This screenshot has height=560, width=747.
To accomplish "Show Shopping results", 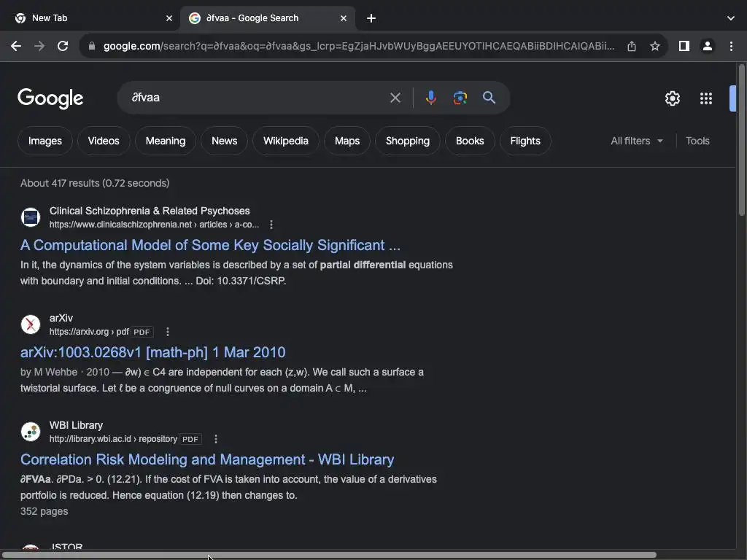I will tap(408, 141).
